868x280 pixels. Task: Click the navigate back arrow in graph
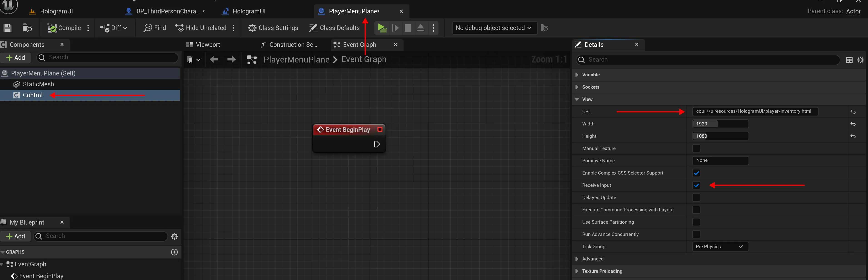click(214, 60)
